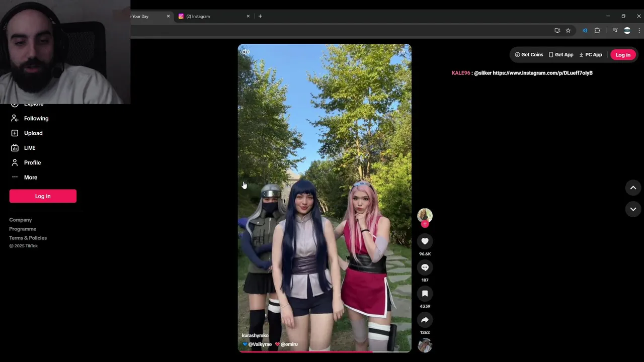
Task: Expand More in the sidebar
Action: (x=31, y=177)
